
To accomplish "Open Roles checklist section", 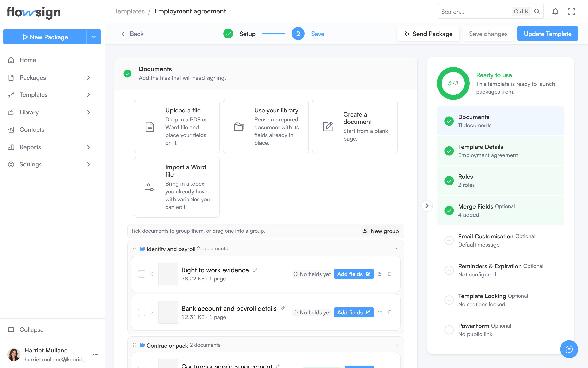I will (500, 181).
